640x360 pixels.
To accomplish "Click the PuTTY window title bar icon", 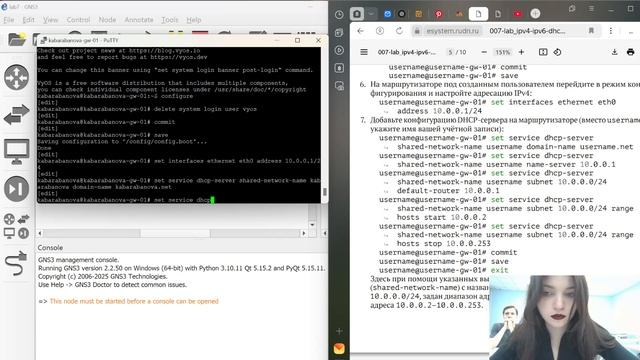I will click(43, 40).
